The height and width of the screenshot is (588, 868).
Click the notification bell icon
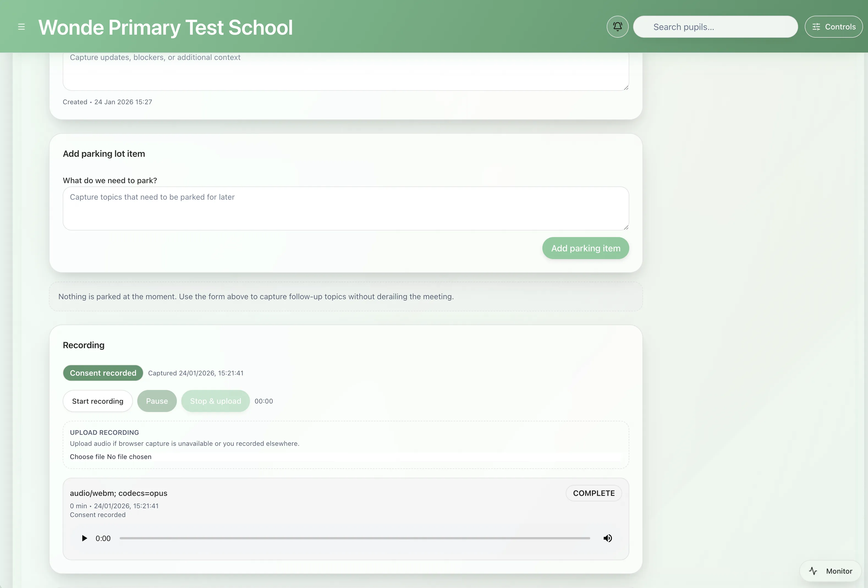[617, 26]
